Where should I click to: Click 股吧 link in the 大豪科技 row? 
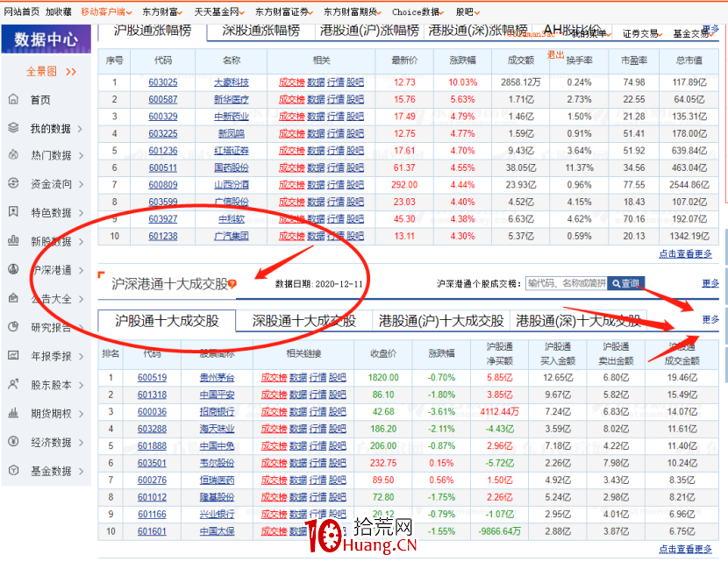pos(355,82)
